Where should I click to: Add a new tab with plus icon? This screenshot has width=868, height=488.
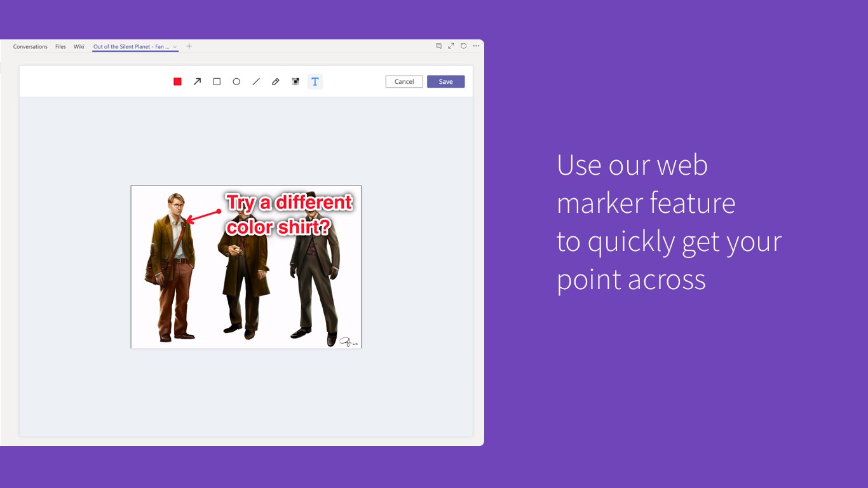pyautogui.click(x=189, y=46)
